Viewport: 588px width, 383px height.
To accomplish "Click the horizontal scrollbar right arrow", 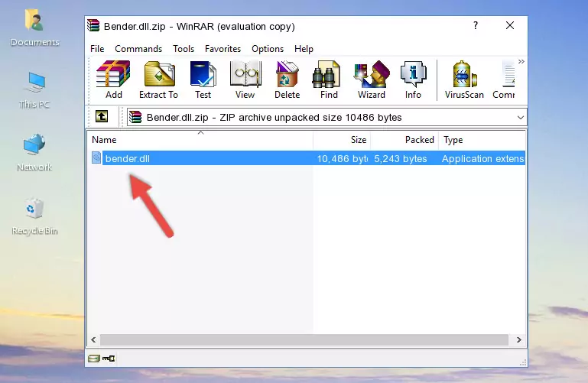I will (x=519, y=340).
